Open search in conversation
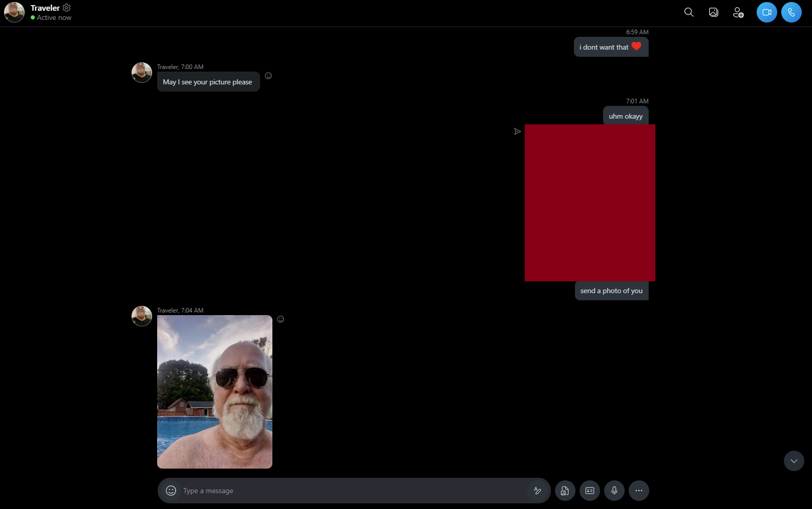812x509 pixels. coord(689,12)
